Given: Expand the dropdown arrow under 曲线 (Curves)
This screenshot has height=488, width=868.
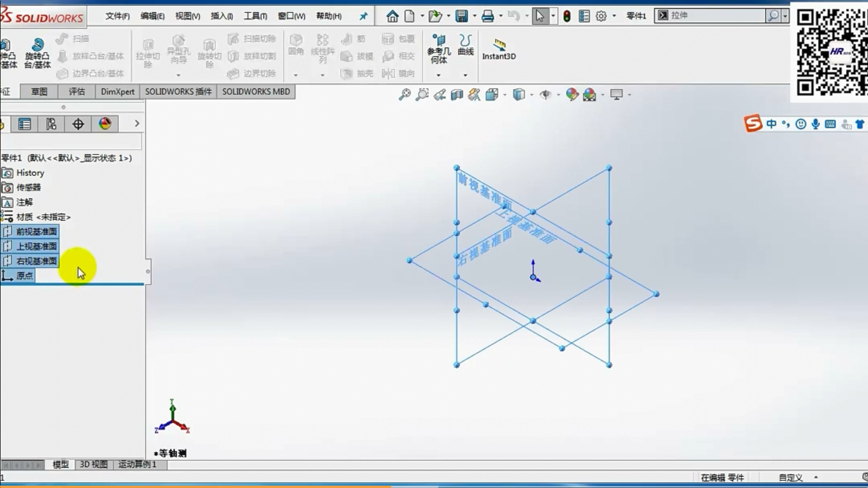Looking at the screenshot, I should pos(465,75).
